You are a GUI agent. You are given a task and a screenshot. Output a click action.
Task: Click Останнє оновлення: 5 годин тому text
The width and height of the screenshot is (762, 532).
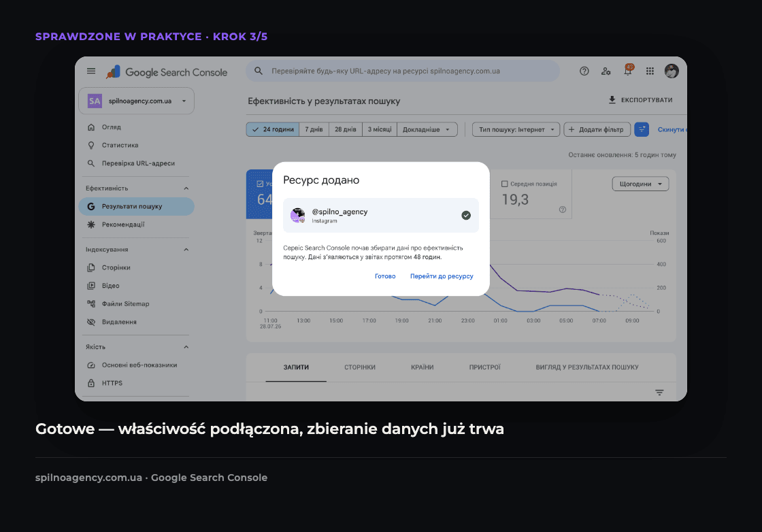pyautogui.click(x=622, y=155)
